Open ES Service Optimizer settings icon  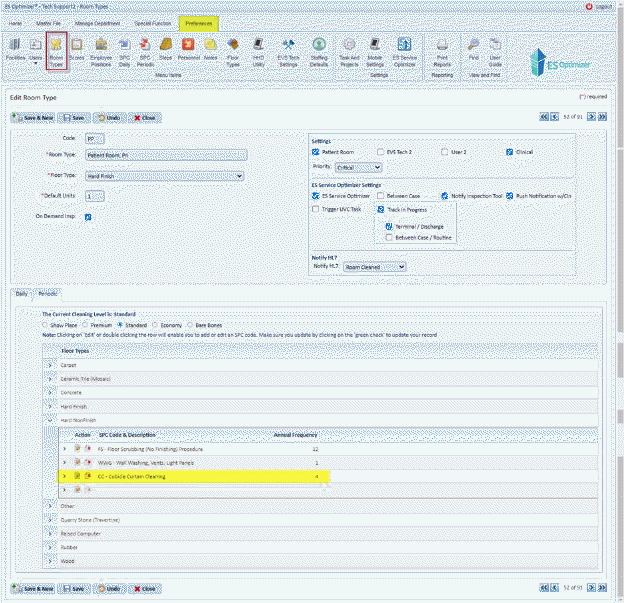pos(404,48)
